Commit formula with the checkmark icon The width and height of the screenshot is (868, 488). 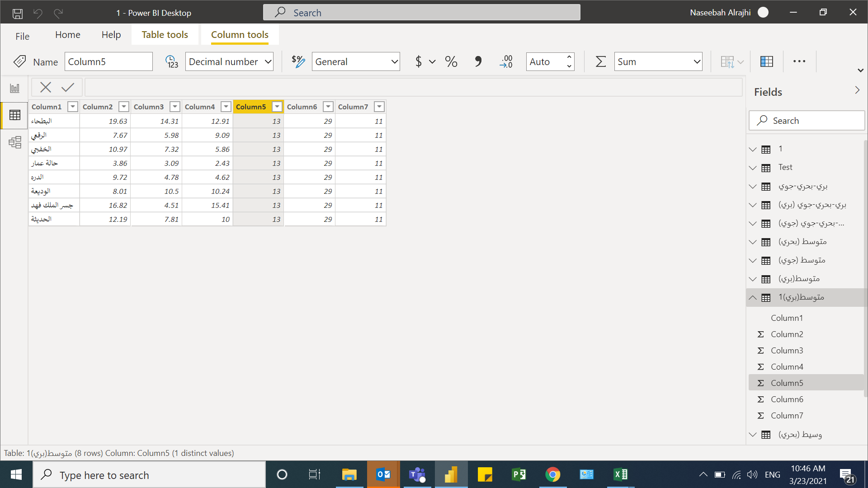(x=68, y=87)
